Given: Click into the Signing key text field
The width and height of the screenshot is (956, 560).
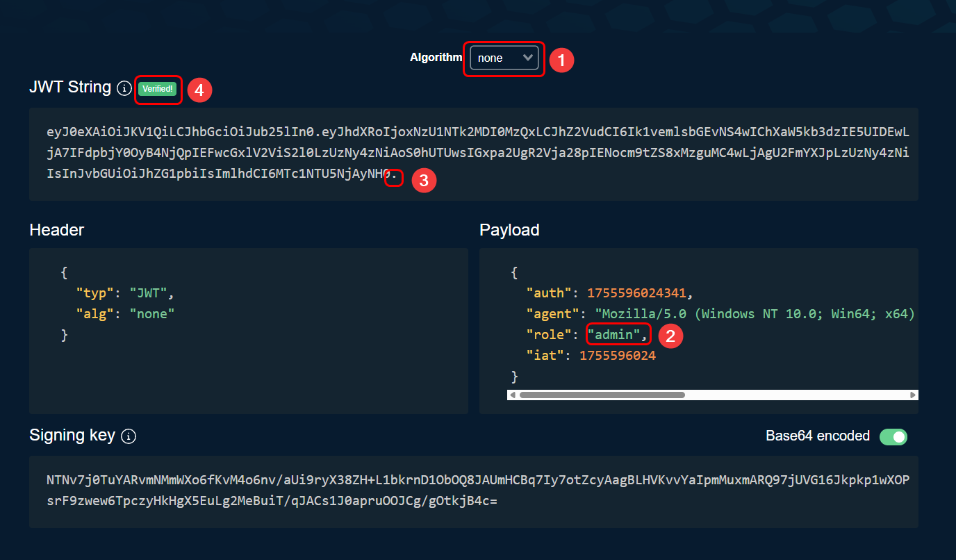Looking at the screenshot, I should (x=472, y=491).
